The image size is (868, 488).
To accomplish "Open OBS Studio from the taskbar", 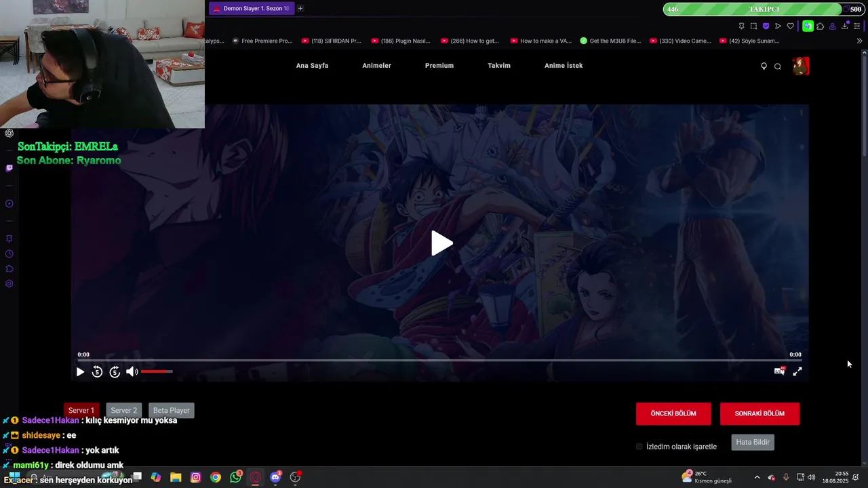I will pos(295,477).
